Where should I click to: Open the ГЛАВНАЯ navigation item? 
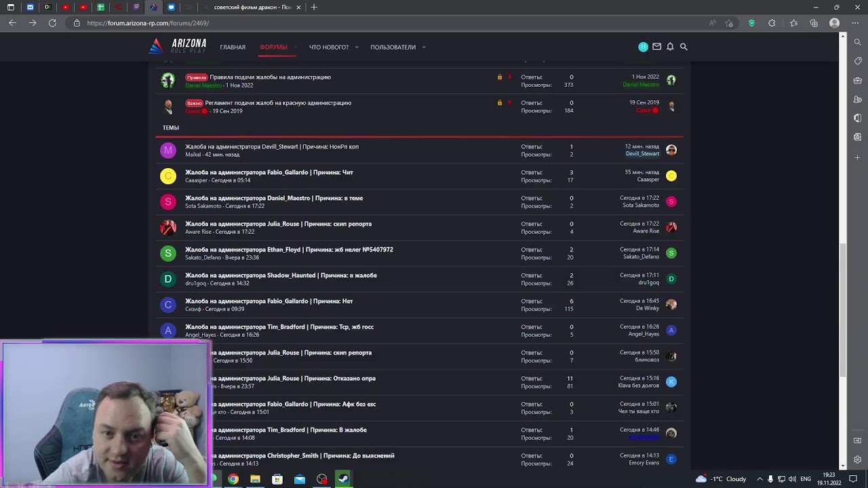click(233, 47)
